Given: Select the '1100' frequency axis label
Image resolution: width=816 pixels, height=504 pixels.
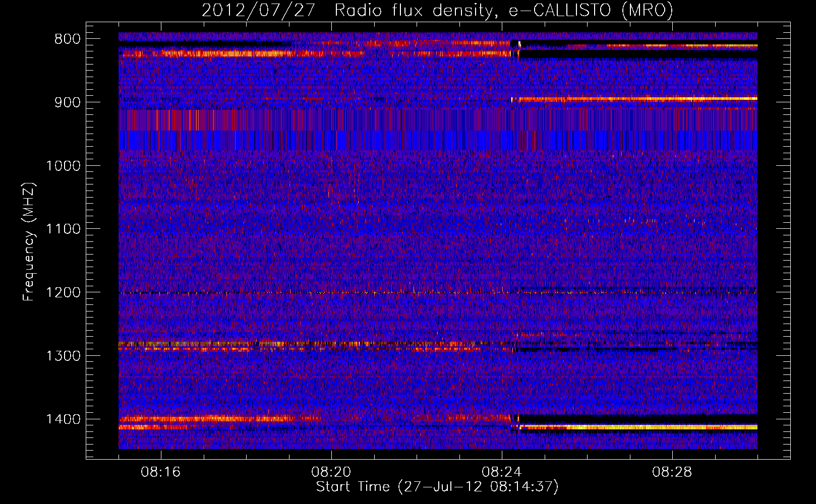Looking at the screenshot, I should click(64, 229).
